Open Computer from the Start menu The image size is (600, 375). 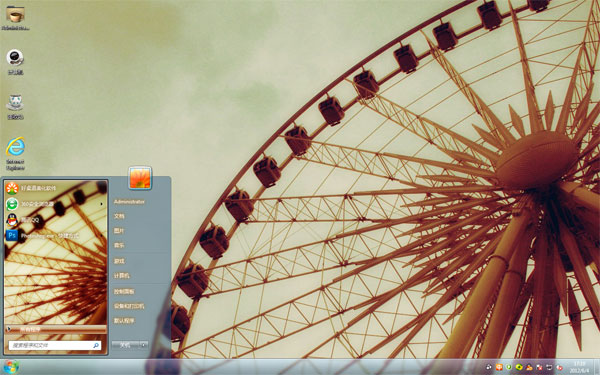[x=122, y=276]
